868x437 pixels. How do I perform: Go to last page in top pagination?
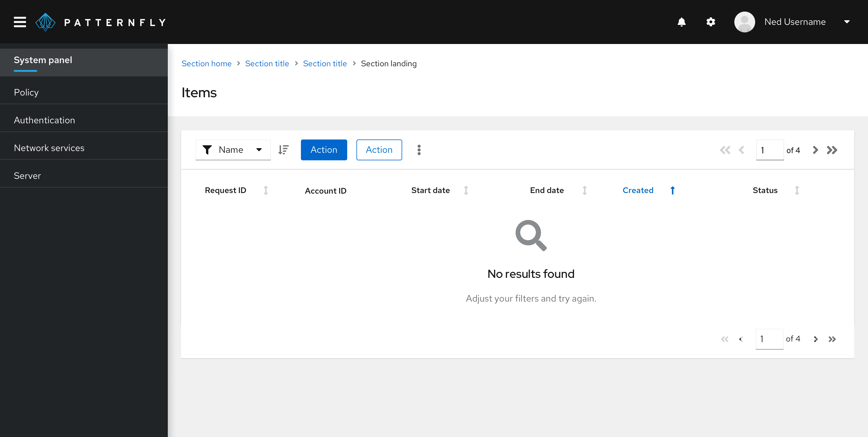click(x=832, y=150)
